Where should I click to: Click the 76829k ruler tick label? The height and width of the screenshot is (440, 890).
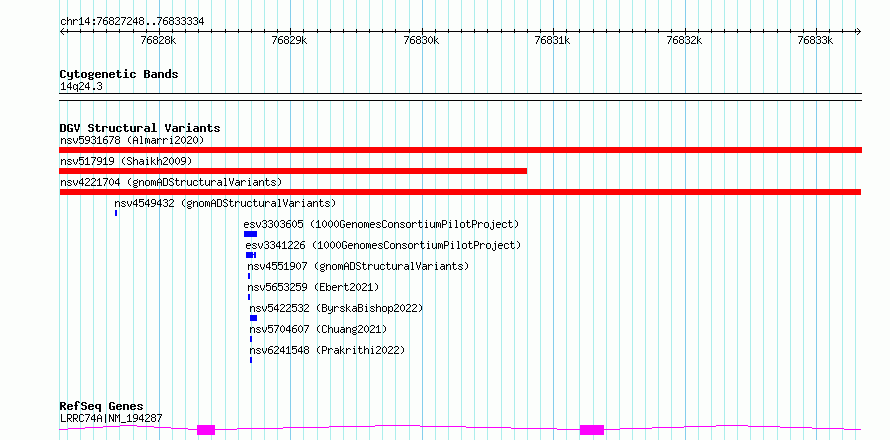[x=289, y=40]
